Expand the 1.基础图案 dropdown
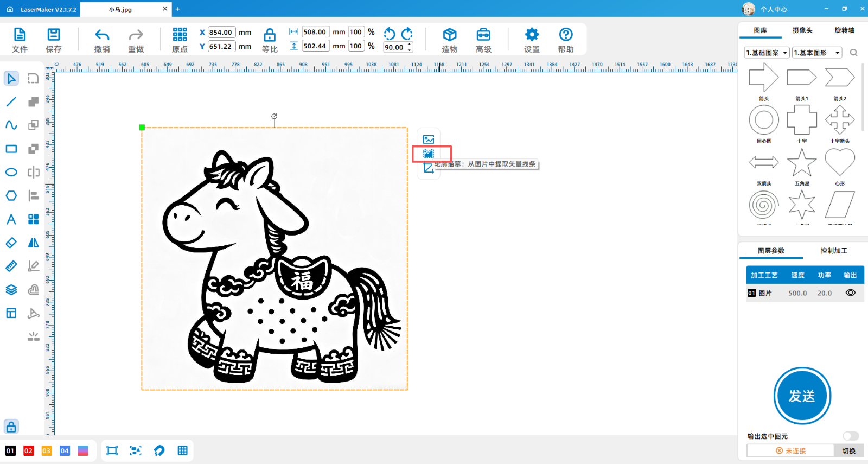Screen dimensions: 868x464 (767, 53)
